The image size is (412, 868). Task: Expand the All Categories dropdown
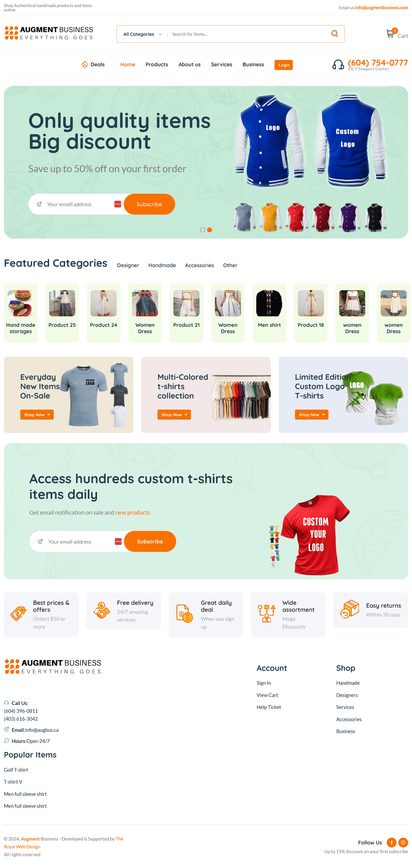tap(142, 34)
